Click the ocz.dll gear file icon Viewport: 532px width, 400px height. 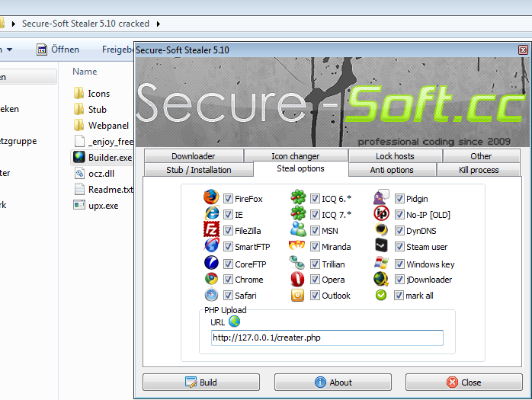(79, 173)
